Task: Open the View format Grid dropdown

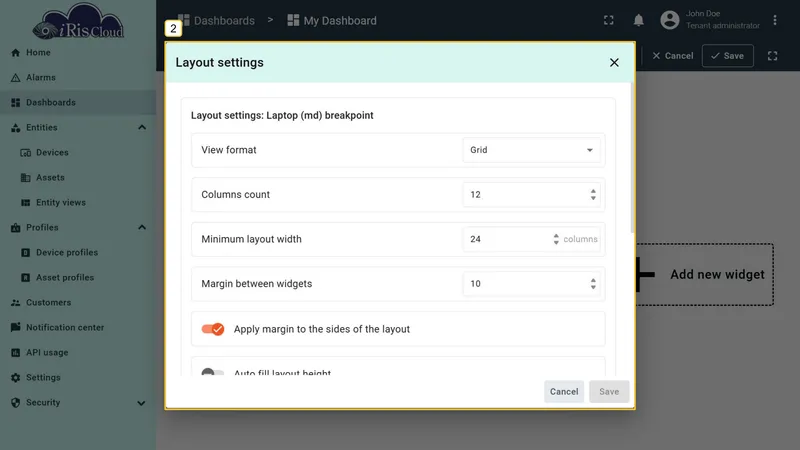Action: tap(531, 150)
